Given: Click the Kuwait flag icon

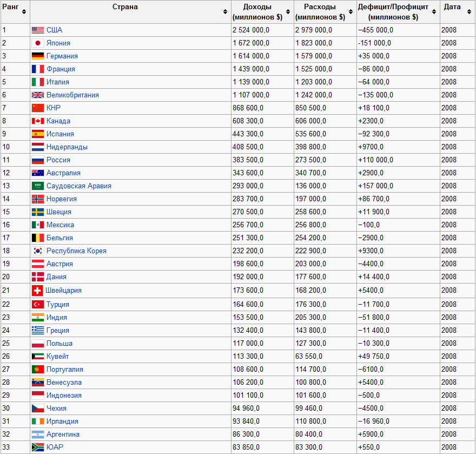Looking at the screenshot, I should coord(38,357).
